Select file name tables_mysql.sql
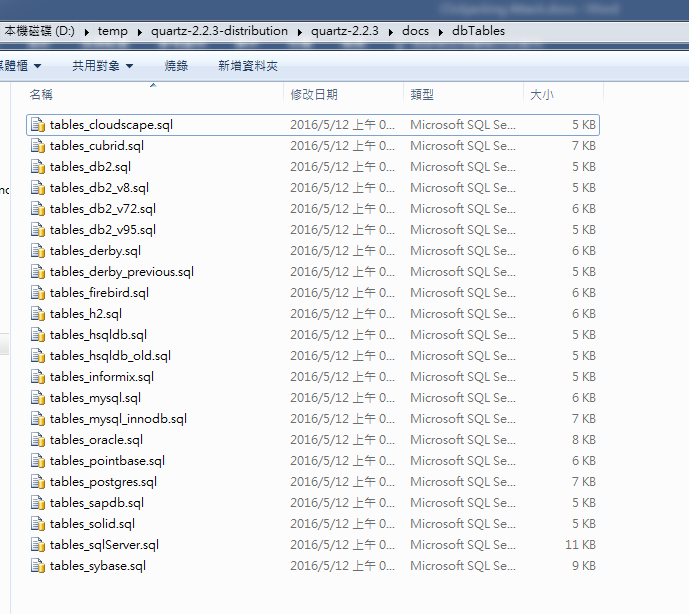The height and width of the screenshot is (614, 689). [95, 398]
